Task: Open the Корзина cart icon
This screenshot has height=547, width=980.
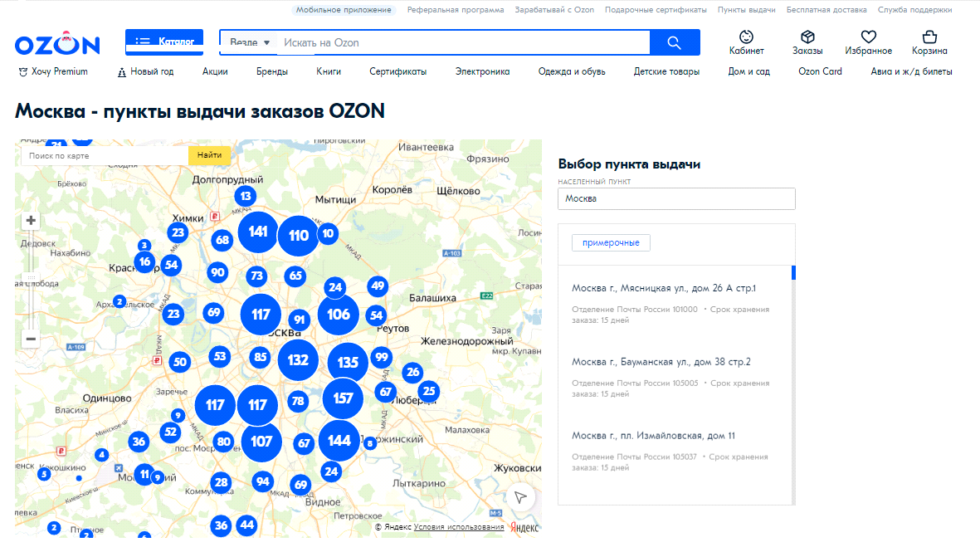Action: tap(929, 37)
